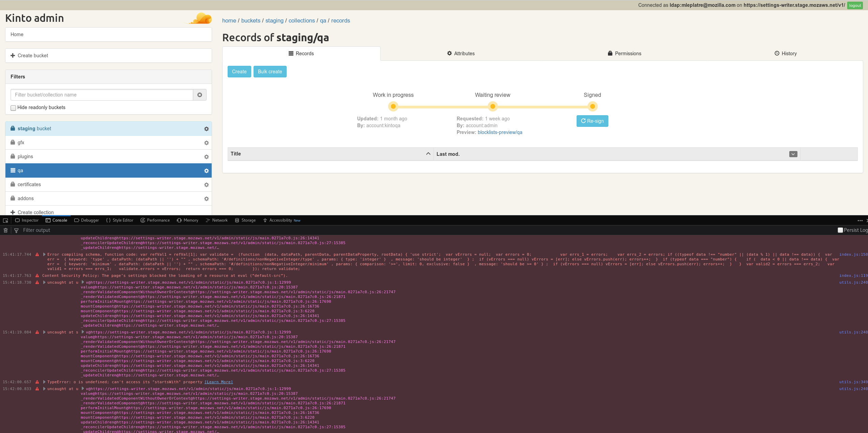Image resolution: width=868 pixels, height=433 pixels.
Task: Open the blocklists-preview/qa link
Action: point(499,132)
